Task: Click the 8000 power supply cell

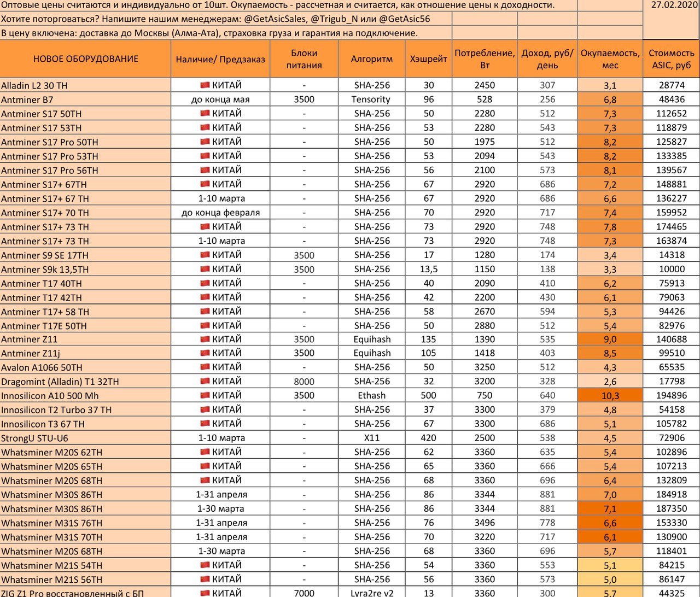Action: click(304, 382)
